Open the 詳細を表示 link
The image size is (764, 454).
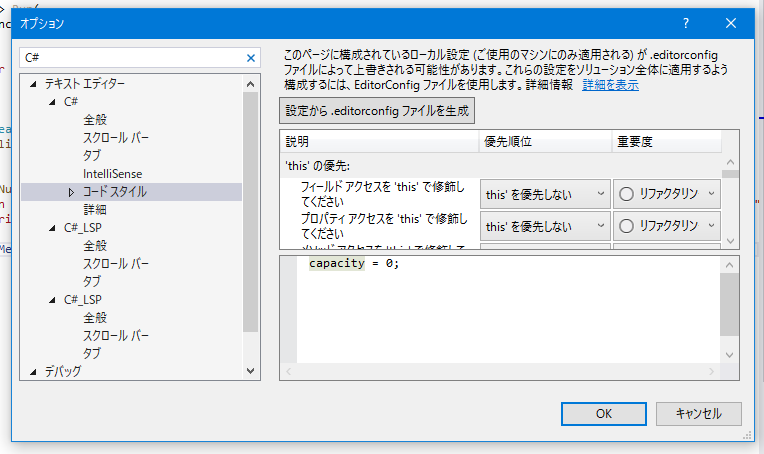[611, 85]
